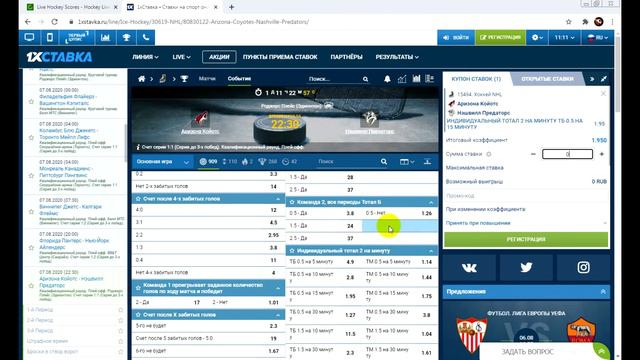Image resolution: width=640 pixels, height=360 pixels.
Task: Open the АКЦИИ menu item
Action: pos(219,57)
